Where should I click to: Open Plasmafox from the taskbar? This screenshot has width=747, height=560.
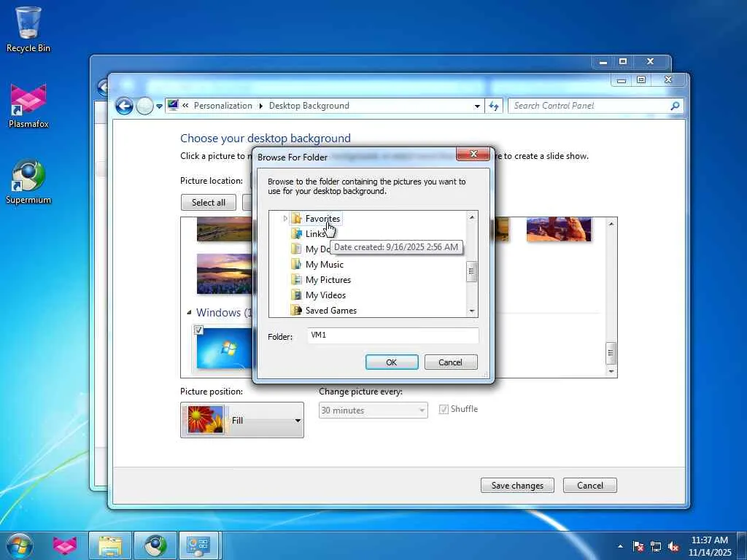pos(65,545)
